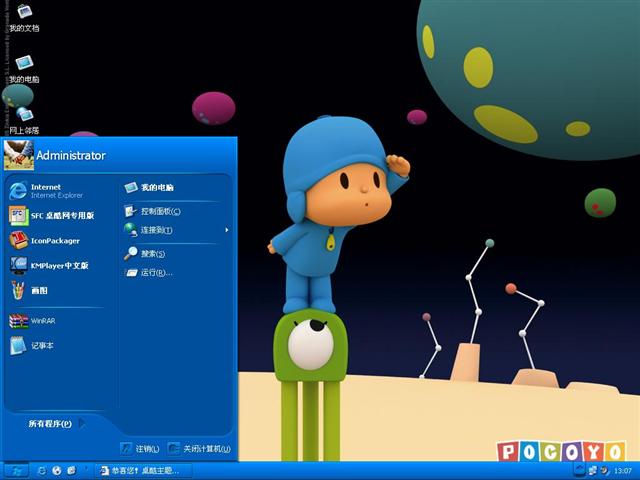
Task: Open 记事本 notepad entry
Action: pyautogui.click(x=57, y=345)
